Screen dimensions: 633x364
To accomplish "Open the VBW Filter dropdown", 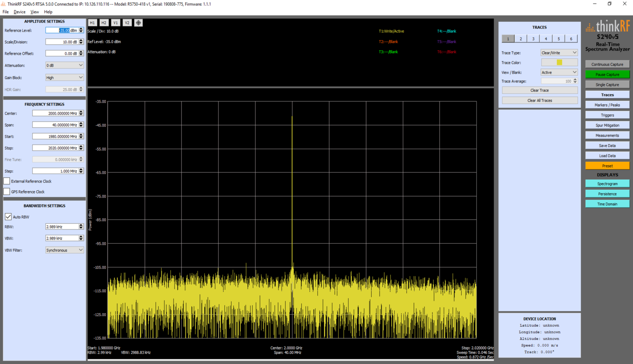I will [x=64, y=250].
